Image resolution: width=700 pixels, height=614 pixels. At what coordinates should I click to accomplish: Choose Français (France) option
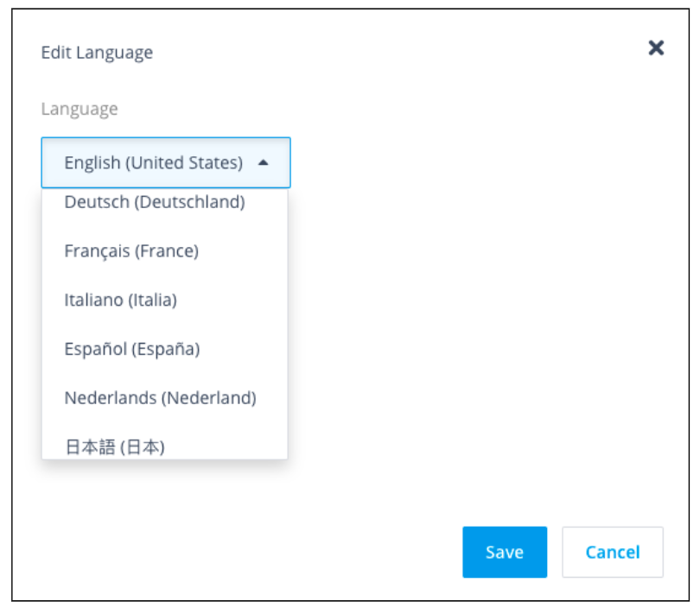(x=131, y=251)
